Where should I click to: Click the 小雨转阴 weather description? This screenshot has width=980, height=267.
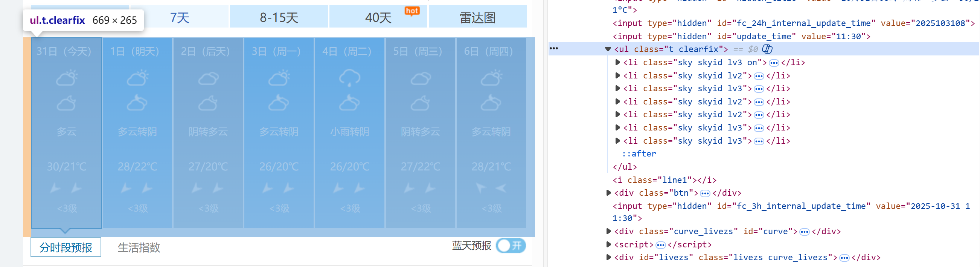(x=350, y=132)
